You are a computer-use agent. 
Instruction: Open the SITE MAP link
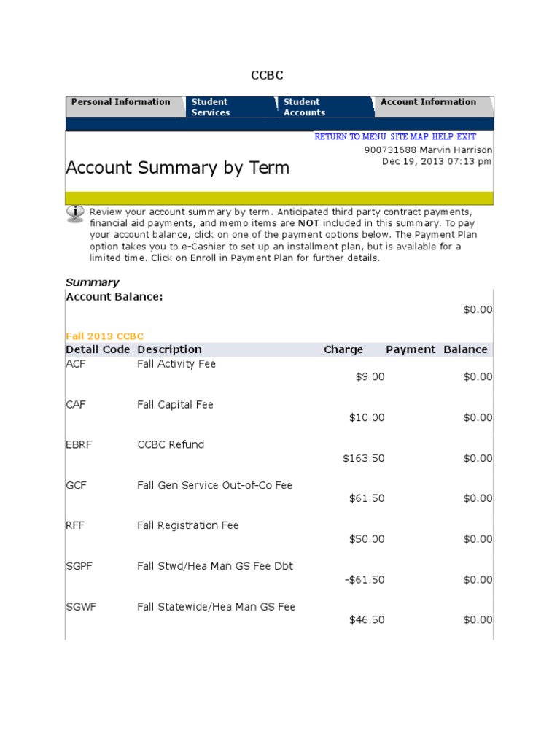pyautogui.click(x=409, y=136)
